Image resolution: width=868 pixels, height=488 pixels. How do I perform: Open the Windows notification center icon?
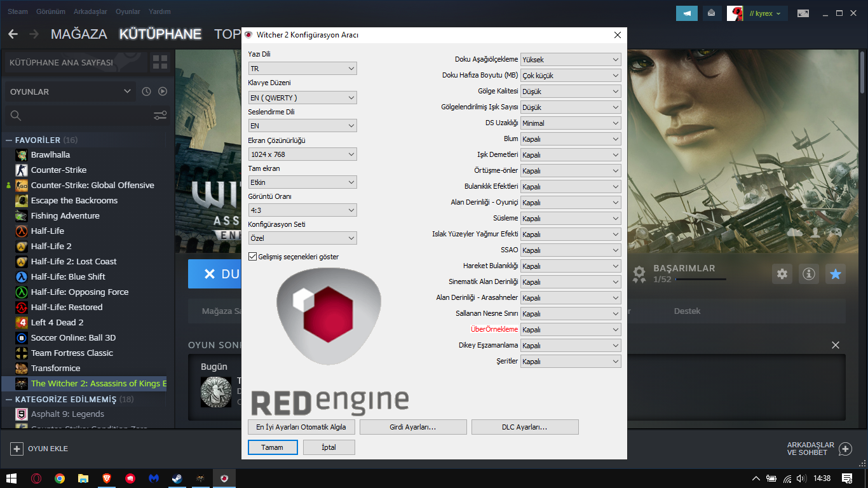click(x=847, y=478)
